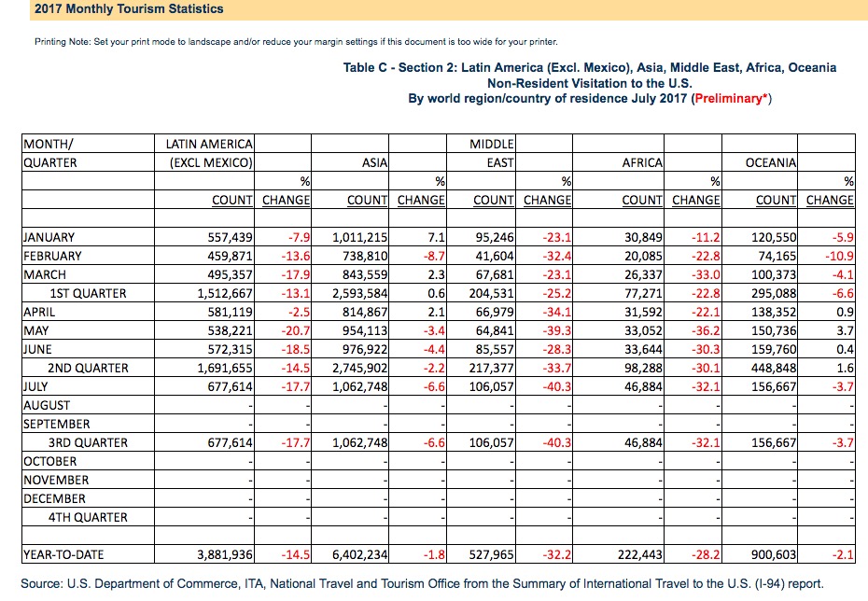Click May Middle East change -39.3
The image size is (868, 601).
tap(557, 331)
